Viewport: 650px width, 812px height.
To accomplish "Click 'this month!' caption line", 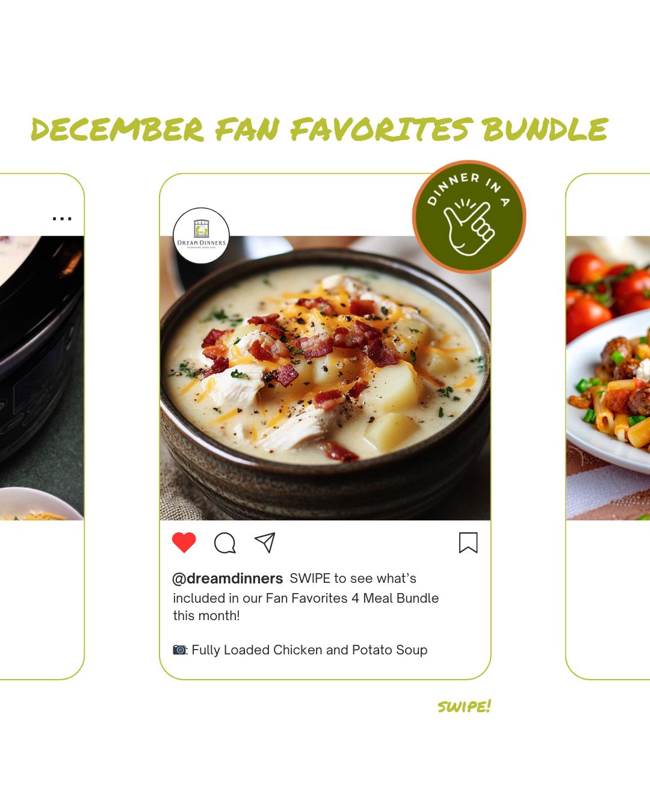I will pyautogui.click(x=206, y=615).
